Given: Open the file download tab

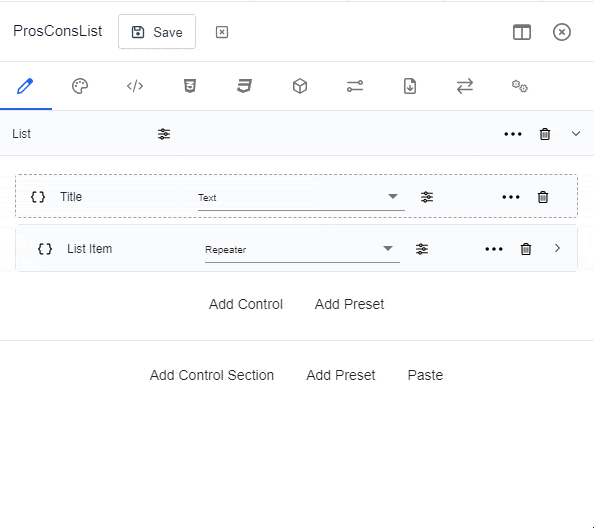Looking at the screenshot, I should point(410,86).
